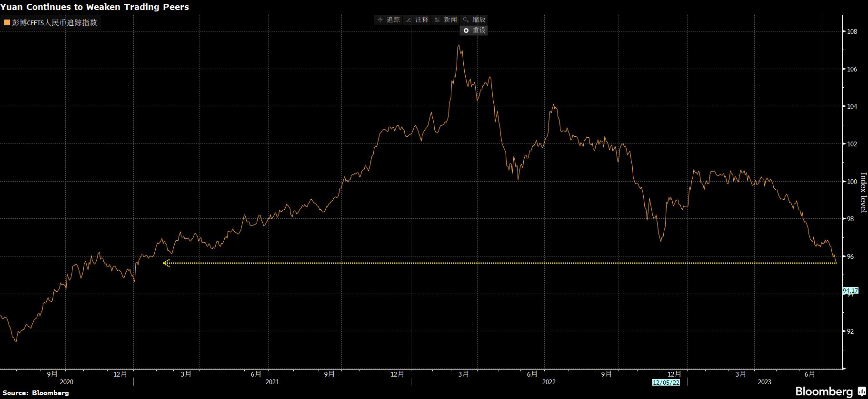Select the 2020 year label on time axis

[67, 382]
